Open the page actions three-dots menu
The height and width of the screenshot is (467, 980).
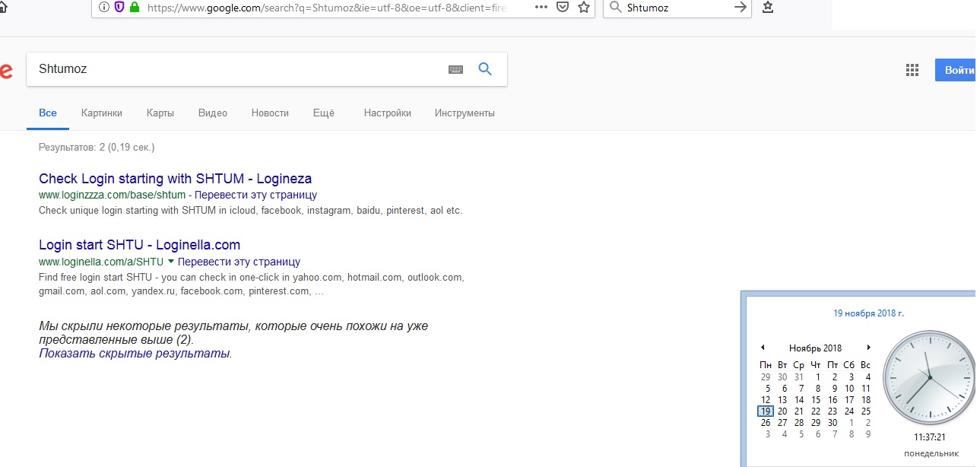click(541, 7)
